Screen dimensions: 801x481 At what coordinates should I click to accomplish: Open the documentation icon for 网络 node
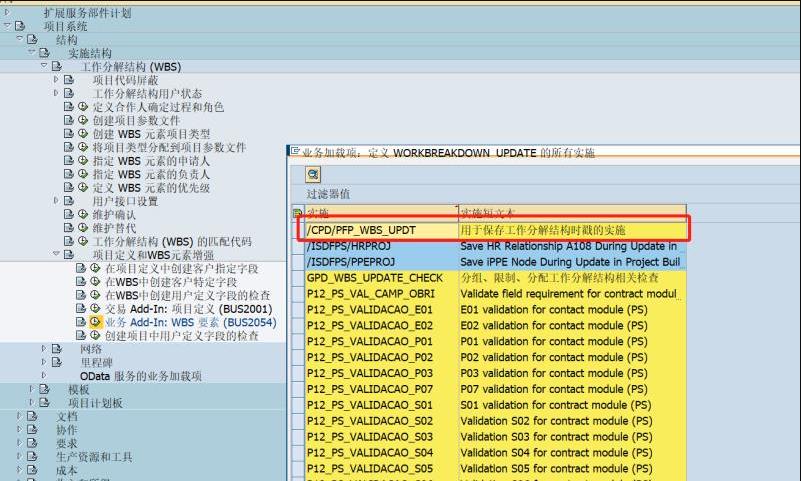(x=57, y=349)
